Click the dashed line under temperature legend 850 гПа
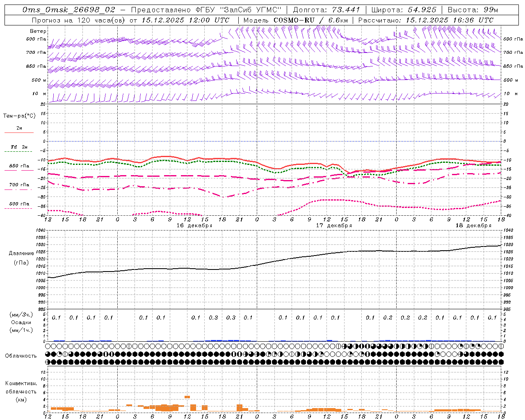Image resolution: width=525 pixels, height=420 pixels. (x=19, y=171)
